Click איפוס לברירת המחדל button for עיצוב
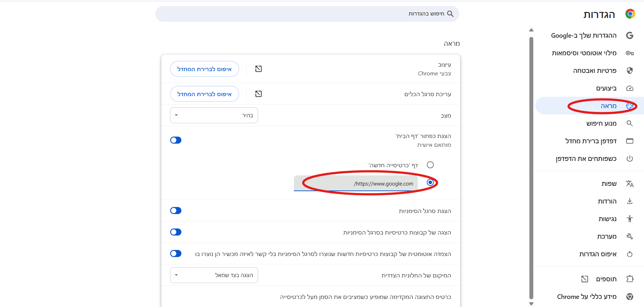 [204, 69]
